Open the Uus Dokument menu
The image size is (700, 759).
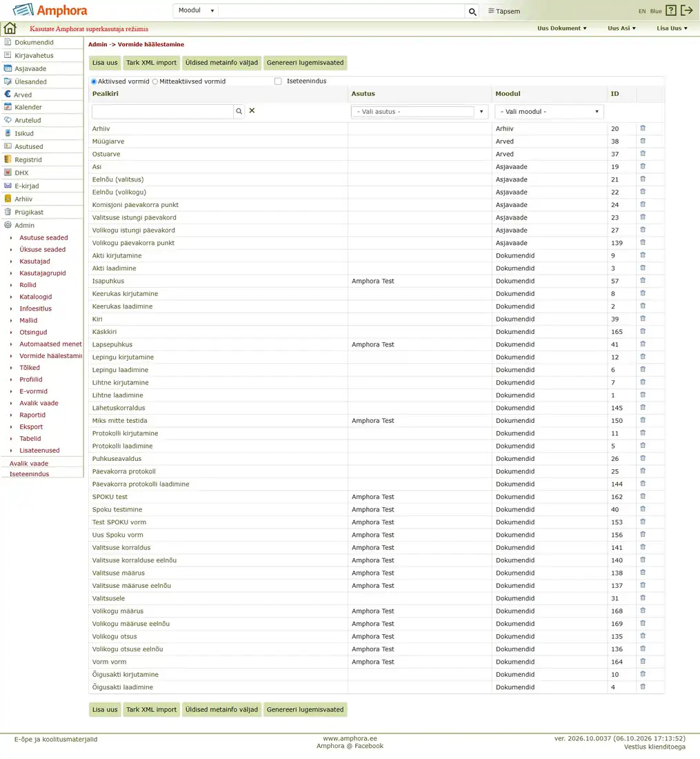[561, 28]
